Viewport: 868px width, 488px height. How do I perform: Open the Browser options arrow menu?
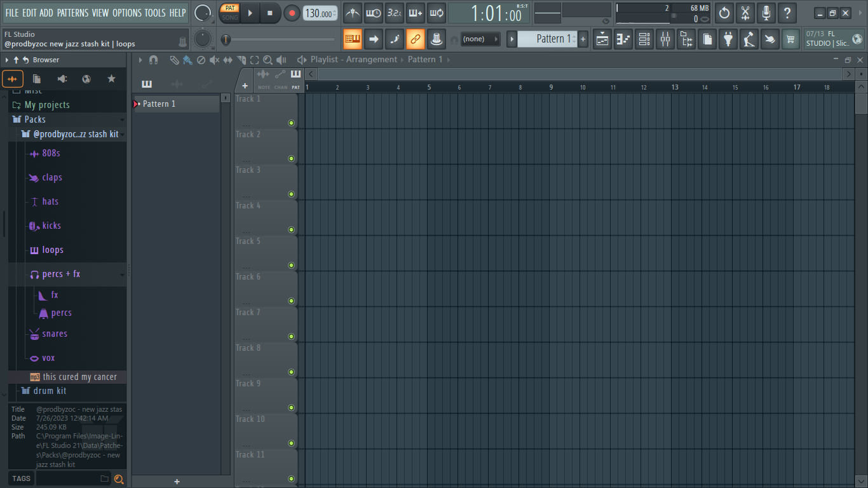pos(7,60)
